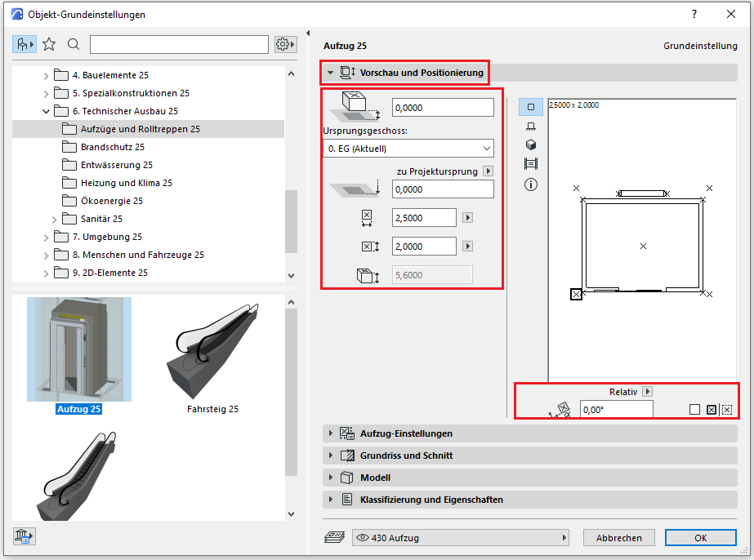Confirm settings with the OK button
The width and height of the screenshot is (754, 560).
click(700, 538)
